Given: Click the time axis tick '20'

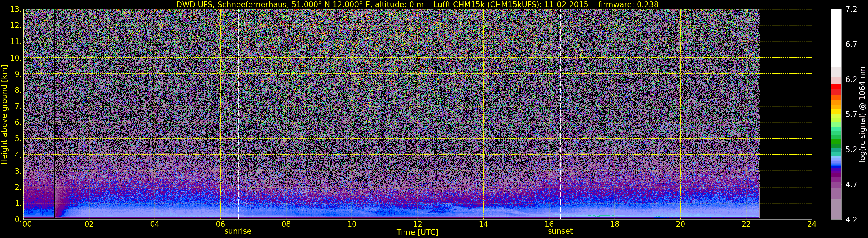Looking at the screenshot, I should (680, 224).
